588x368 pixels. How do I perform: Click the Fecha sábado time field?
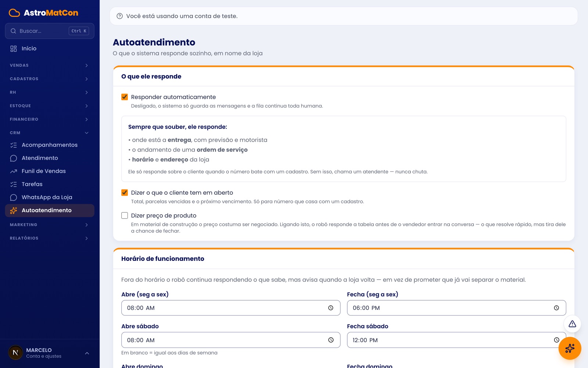(456, 340)
